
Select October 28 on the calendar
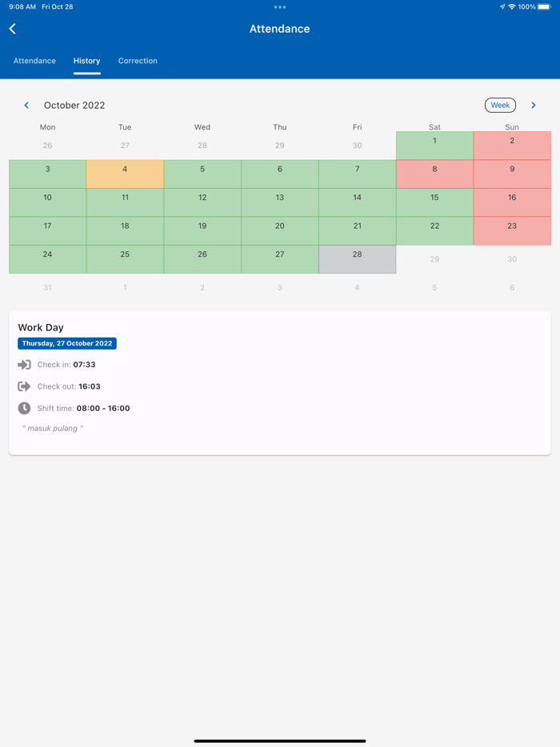pyautogui.click(x=357, y=258)
